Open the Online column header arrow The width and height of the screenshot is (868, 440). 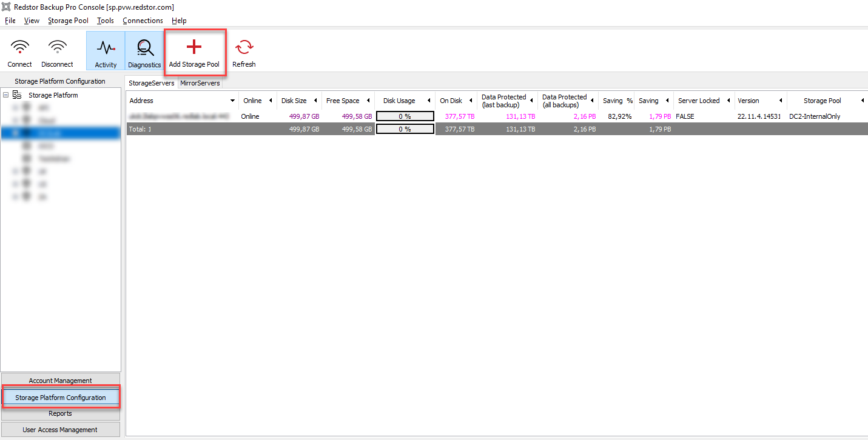tap(270, 101)
